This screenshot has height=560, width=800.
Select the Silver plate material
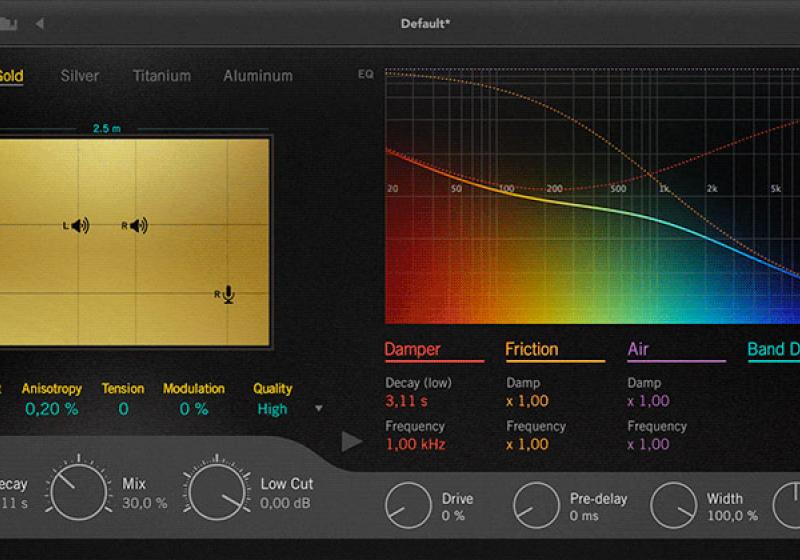pos(80,76)
